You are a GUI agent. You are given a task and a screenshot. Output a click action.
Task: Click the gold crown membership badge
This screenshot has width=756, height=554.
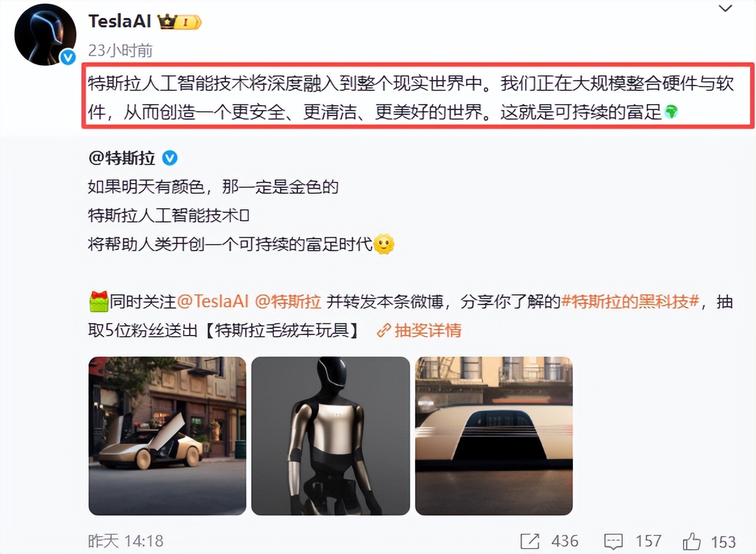click(179, 22)
